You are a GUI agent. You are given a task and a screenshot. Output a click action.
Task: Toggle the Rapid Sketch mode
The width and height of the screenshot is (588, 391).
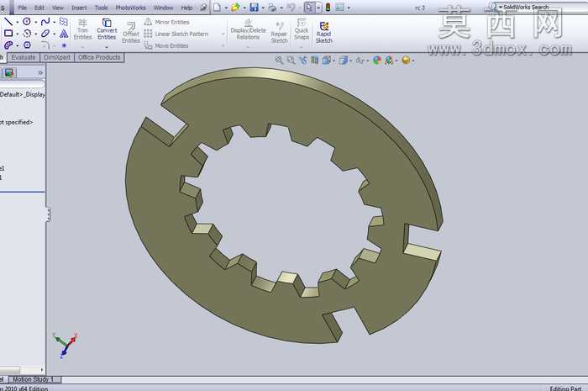coord(324,32)
